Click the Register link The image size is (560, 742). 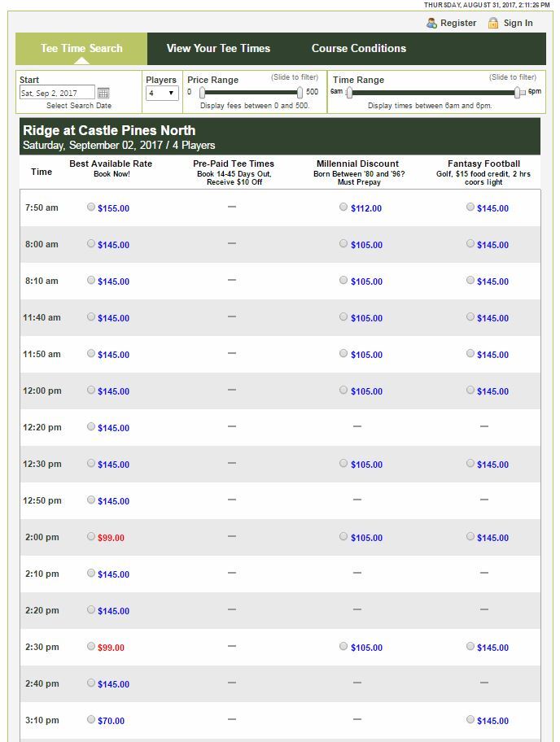tap(458, 23)
